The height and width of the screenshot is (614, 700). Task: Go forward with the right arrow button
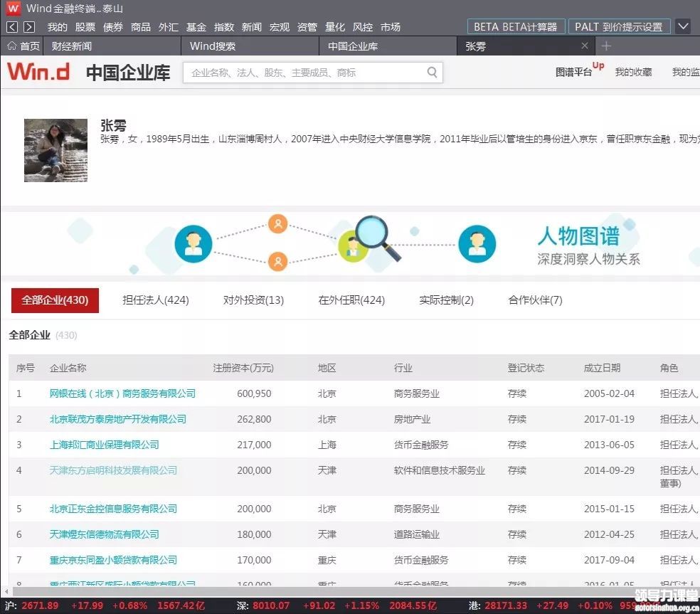pyautogui.click(x=29, y=27)
